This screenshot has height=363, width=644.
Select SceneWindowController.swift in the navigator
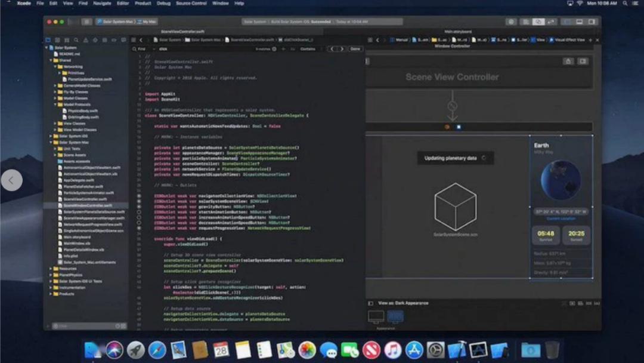pyautogui.click(x=87, y=205)
